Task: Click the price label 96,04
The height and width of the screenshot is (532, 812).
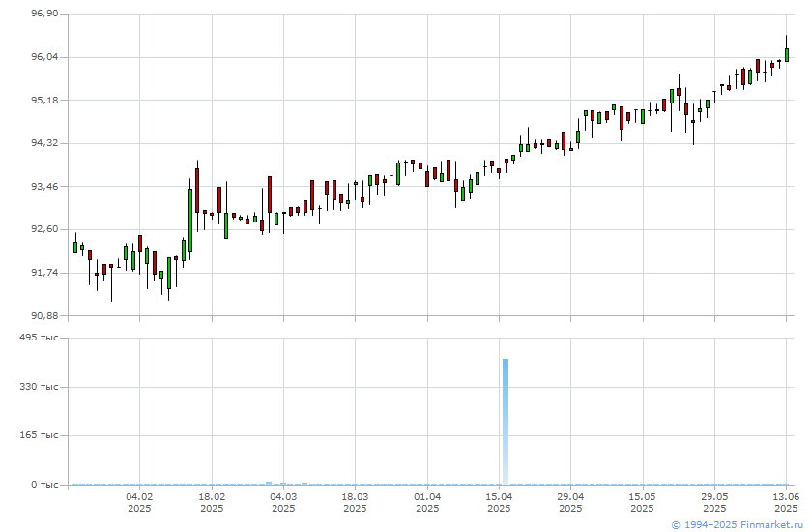Action: 44,57
